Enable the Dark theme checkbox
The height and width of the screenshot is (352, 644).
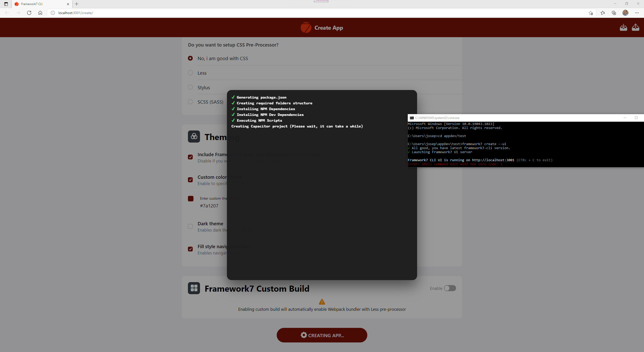click(190, 227)
